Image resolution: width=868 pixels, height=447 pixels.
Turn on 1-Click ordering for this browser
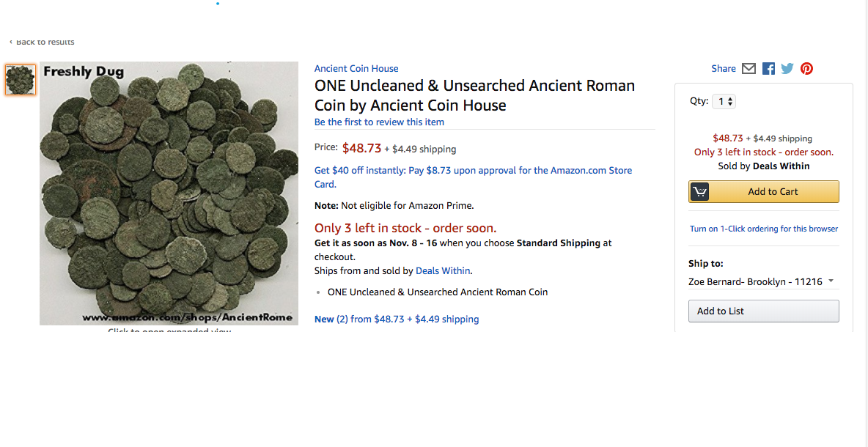pos(763,229)
